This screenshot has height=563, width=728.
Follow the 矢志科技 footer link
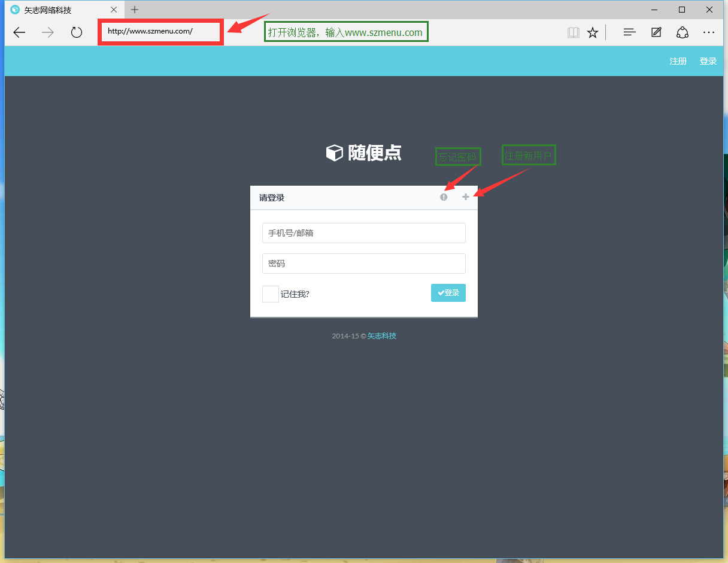point(382,336)
